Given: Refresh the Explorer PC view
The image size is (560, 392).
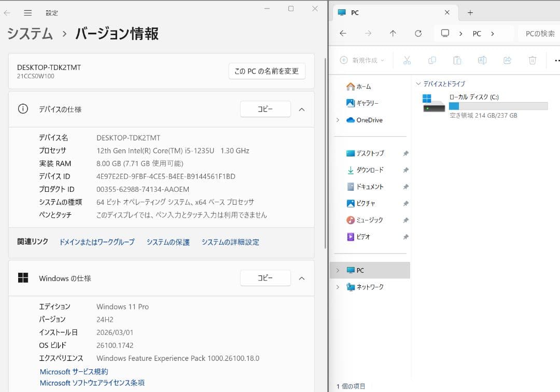Looking at the screenshot, I should [x=418, y=33].
